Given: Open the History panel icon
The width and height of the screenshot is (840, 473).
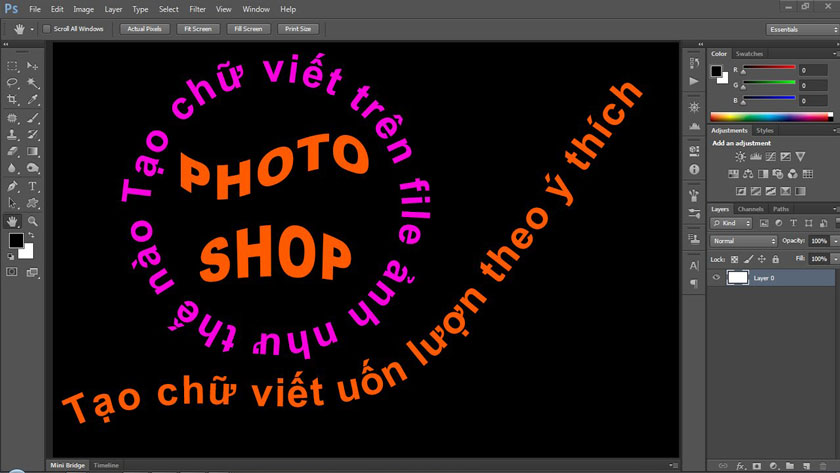Looking at the screenshot, I should (x=694, y=63).
